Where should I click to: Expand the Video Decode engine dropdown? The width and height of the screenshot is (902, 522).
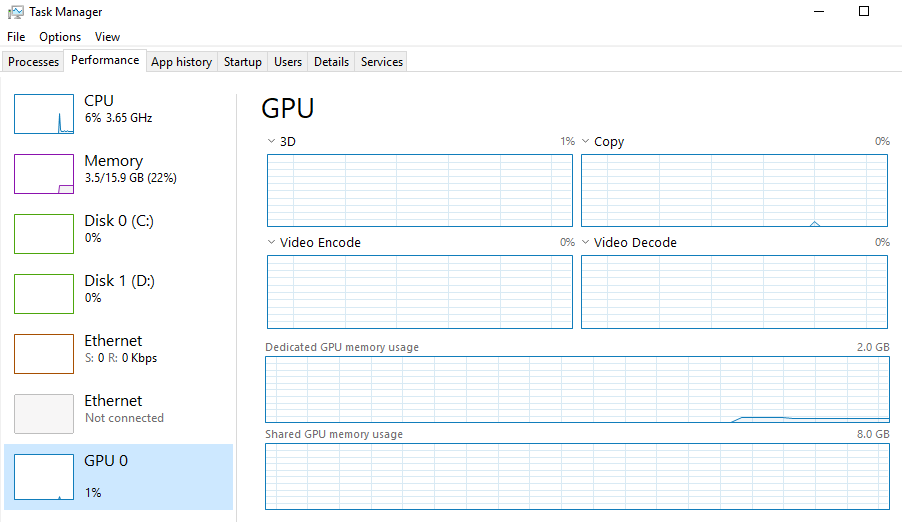click(x=586, y=243)
